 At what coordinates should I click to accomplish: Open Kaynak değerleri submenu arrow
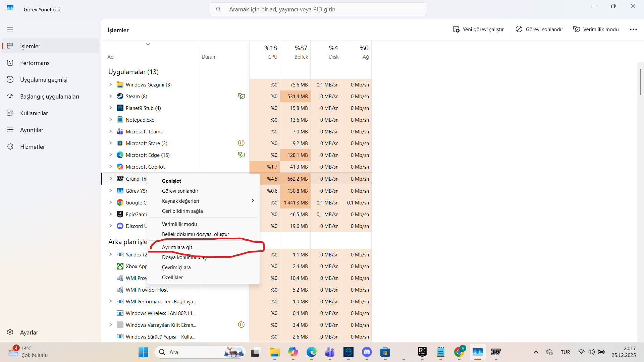click(253, 201)
